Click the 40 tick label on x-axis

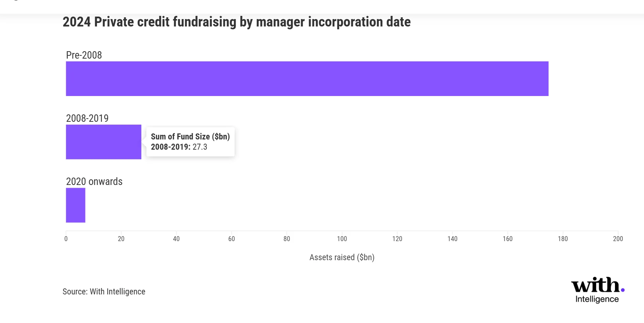[x=176, y=239]
